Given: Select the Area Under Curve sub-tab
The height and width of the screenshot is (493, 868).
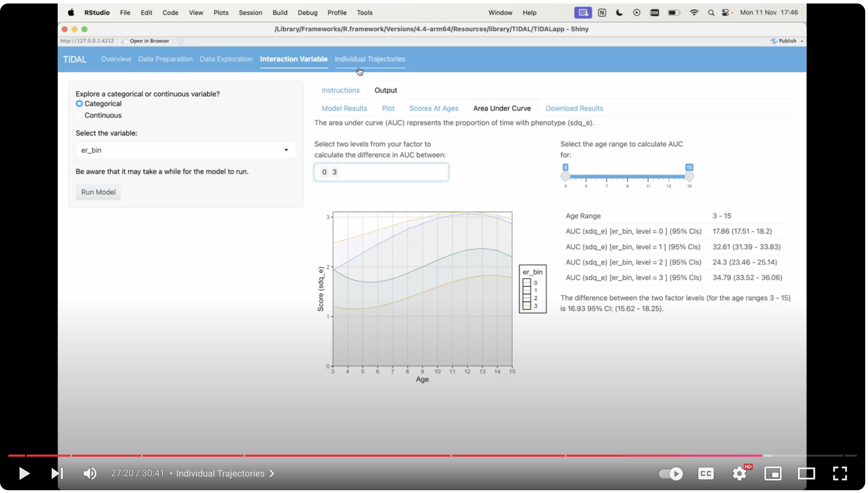Looking at the screenshot, I should pos(502,108).
